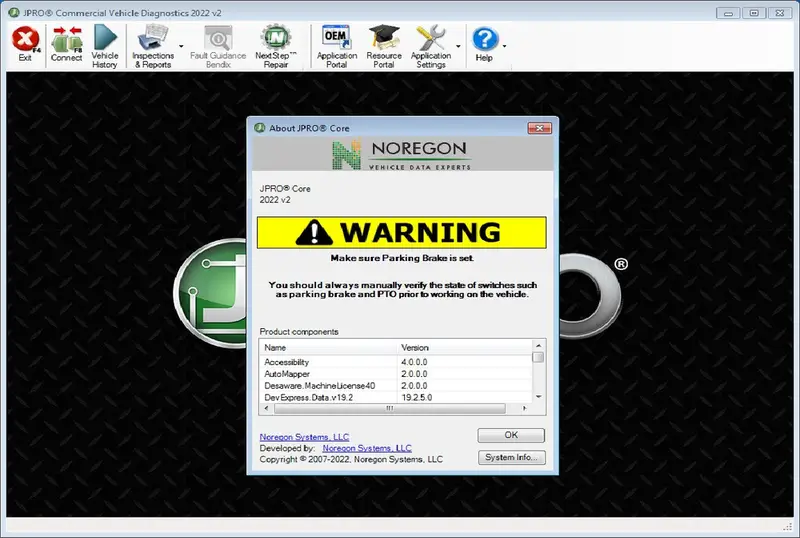Select DevExpress.Data.v19.2 row
Screen dimensions: 800x538
396,397
